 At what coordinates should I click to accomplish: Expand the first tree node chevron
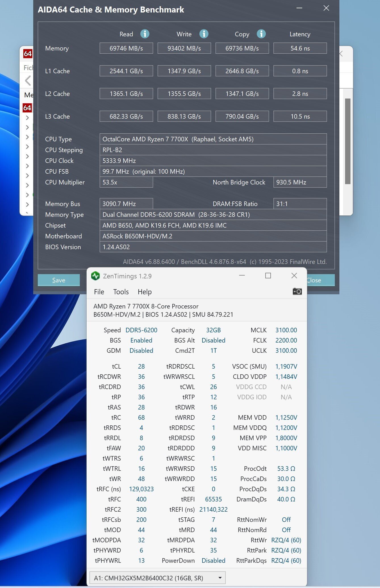pos(27,118)
